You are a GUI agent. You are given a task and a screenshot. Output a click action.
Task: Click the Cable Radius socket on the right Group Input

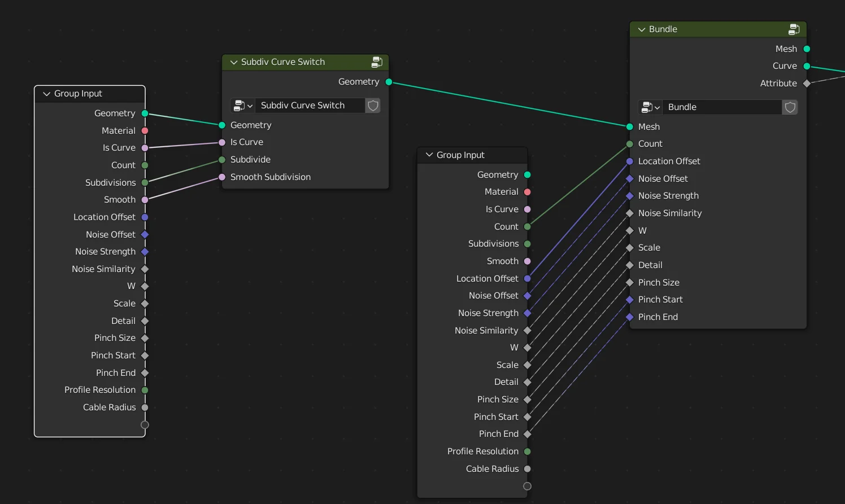[x=527, y=468]
